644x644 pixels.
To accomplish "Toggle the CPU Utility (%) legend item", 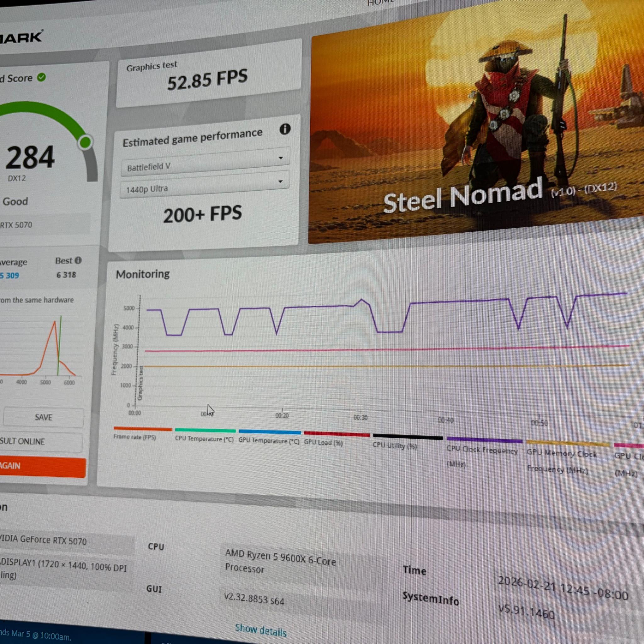I will tap(407, 442).
